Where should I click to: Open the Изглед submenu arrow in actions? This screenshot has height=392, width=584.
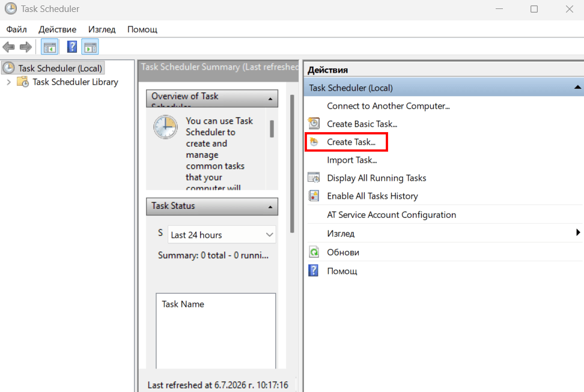(x=577, y=233)
